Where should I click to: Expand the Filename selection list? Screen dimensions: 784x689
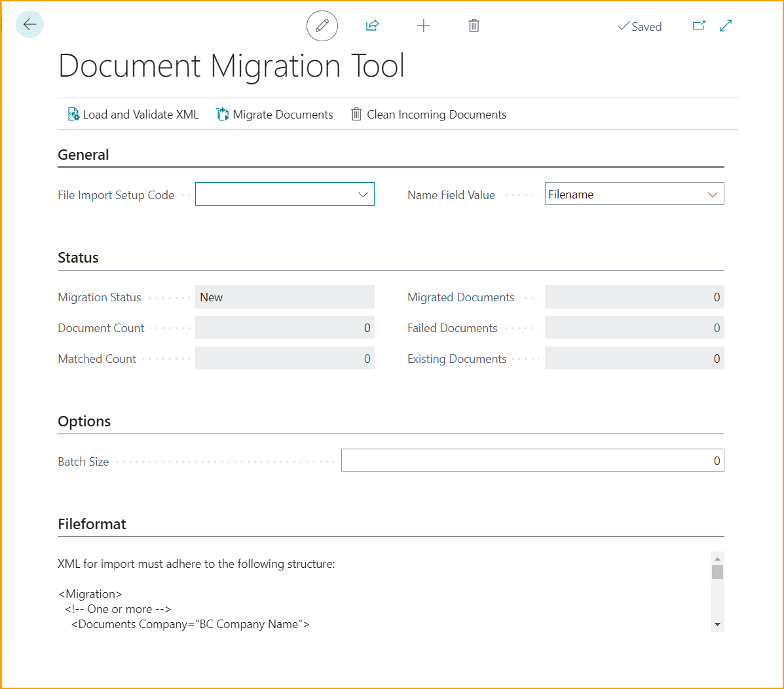(713, 194)
